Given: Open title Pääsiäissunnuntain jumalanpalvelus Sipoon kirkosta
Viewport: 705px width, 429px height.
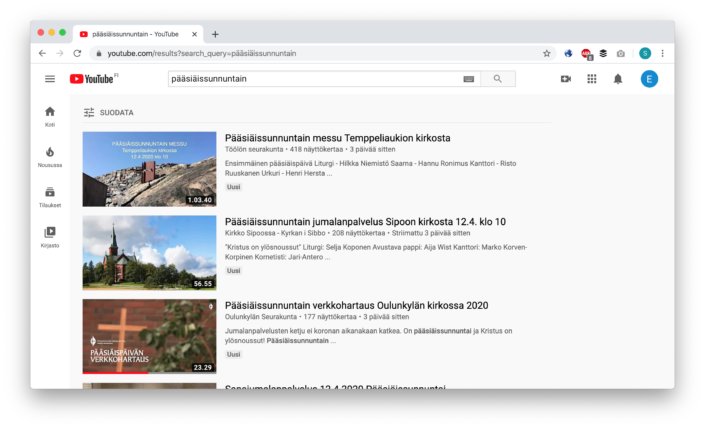Looking at the screenshot, I should click(365, 222).
